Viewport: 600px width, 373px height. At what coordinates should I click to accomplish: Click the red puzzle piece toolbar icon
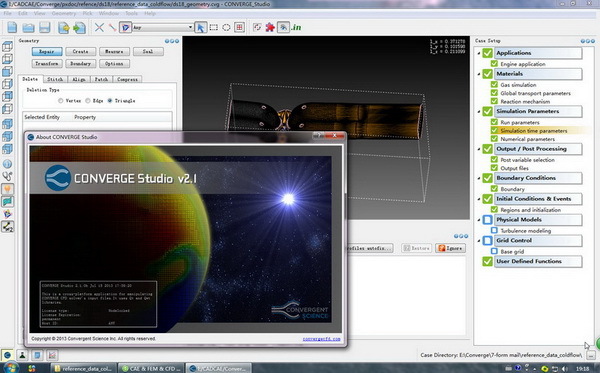[x=270, y=27]
